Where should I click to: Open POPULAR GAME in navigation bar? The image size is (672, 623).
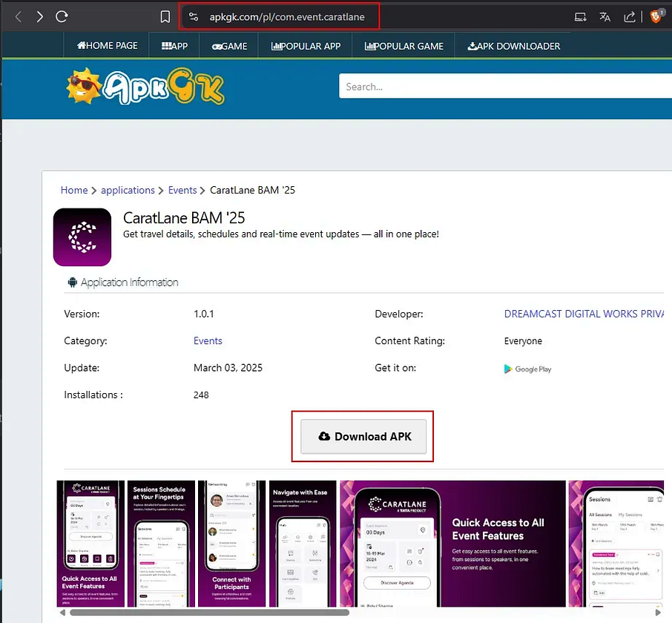click(403, 46)
